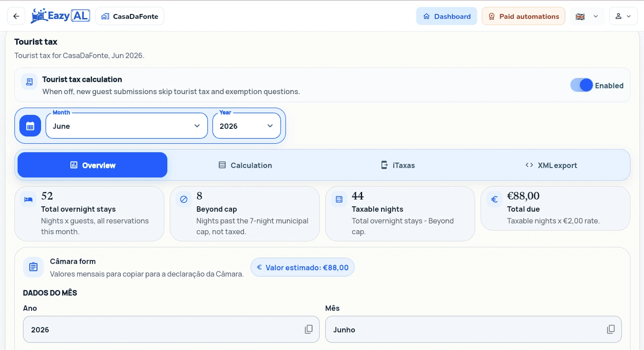Copy the Mês Junho value
Viewport: 644px width, 350px height.
click(x=611, y=329)
